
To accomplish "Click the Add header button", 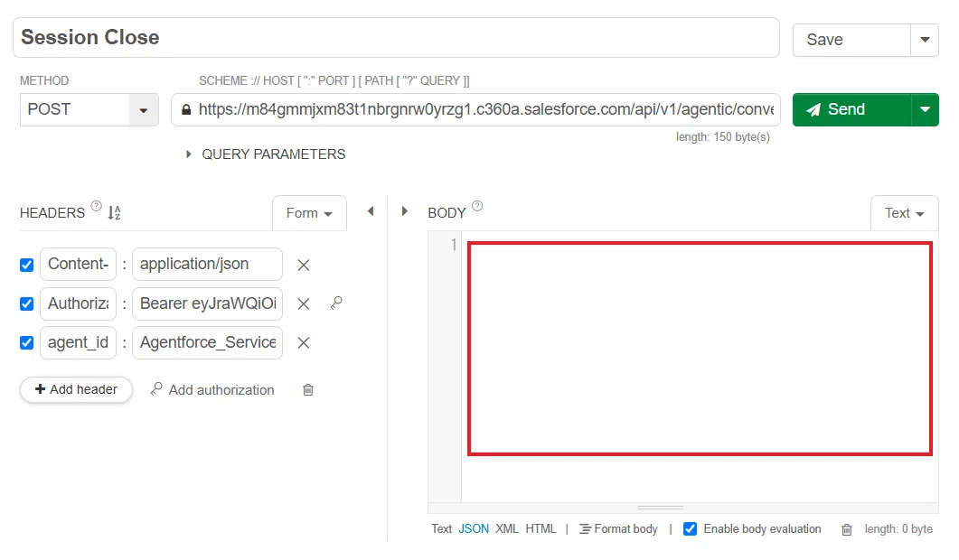I will 76,389.
